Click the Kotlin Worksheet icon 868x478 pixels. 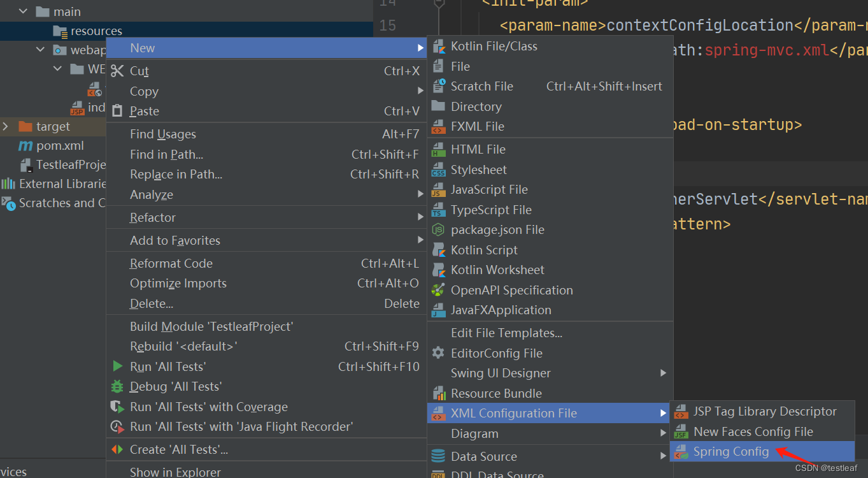click(438, 270)
